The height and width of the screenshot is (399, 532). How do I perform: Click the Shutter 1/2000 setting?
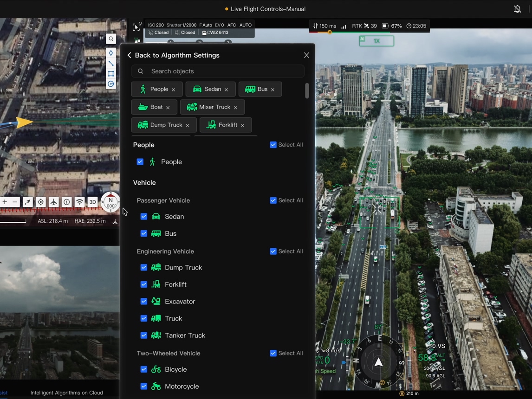click(x=182, y=25)
